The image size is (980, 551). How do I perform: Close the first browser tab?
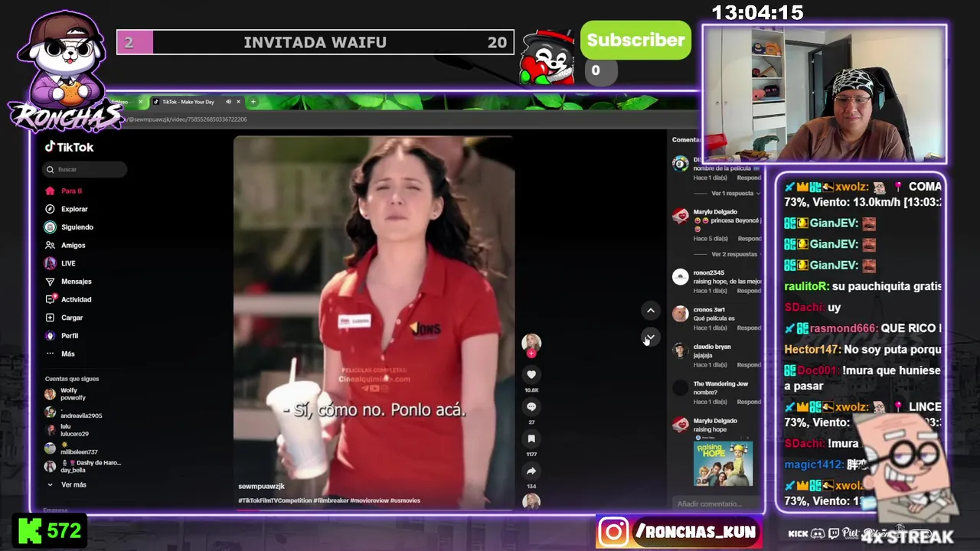coord(140,102)
